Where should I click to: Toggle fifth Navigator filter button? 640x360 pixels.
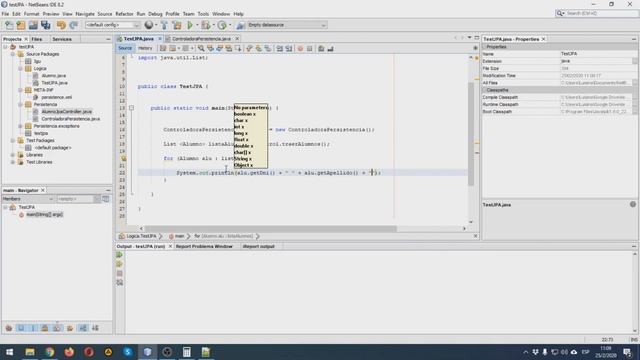coord(57,328)
